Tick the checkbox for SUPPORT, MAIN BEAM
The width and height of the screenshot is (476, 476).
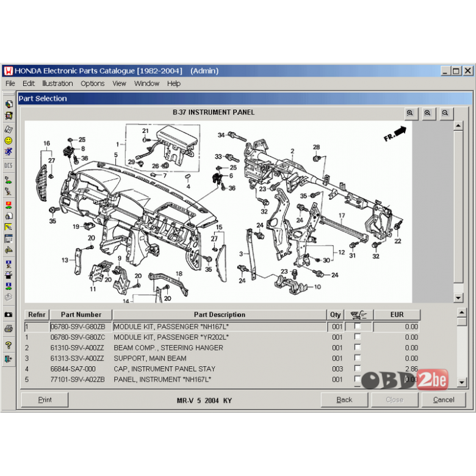coord(358,358)
